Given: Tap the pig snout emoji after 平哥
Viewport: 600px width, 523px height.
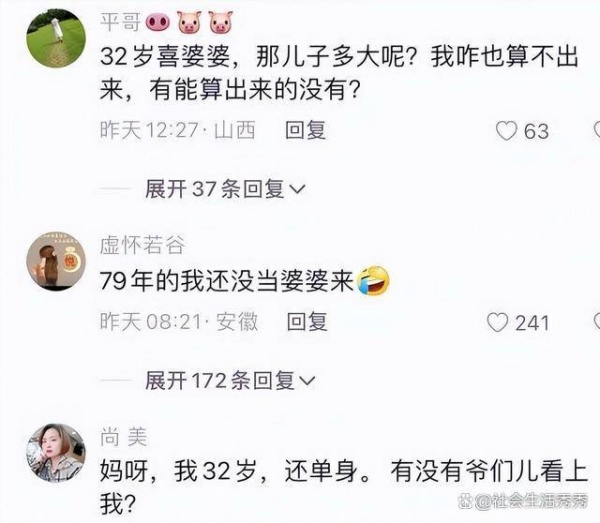Looking at the screenshot, I should pyautogui.click(x=158, y=23).
